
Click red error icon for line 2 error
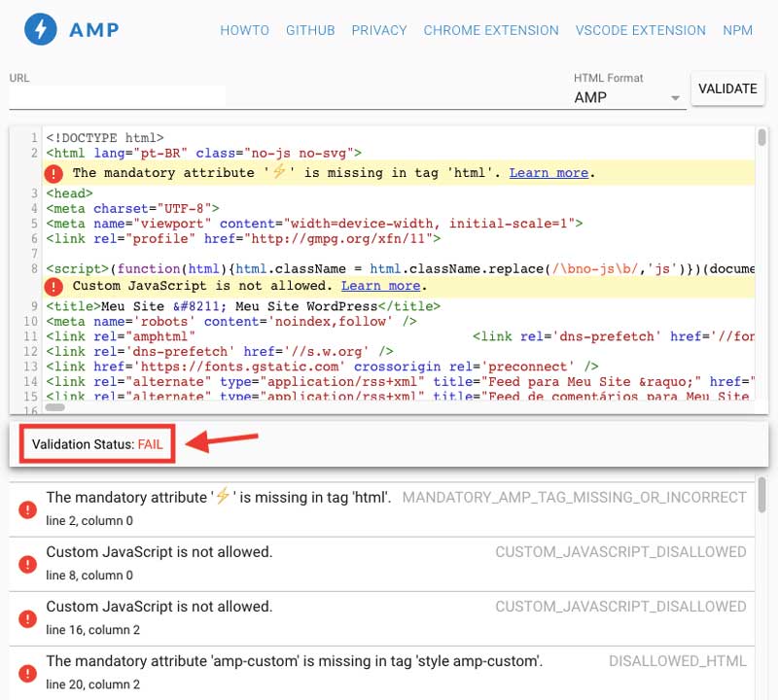pyautogui.click(x=28, y=508)
